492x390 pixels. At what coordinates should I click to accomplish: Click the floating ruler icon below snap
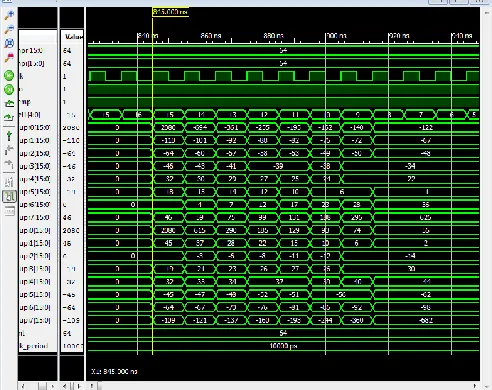(x=9, y=211)
